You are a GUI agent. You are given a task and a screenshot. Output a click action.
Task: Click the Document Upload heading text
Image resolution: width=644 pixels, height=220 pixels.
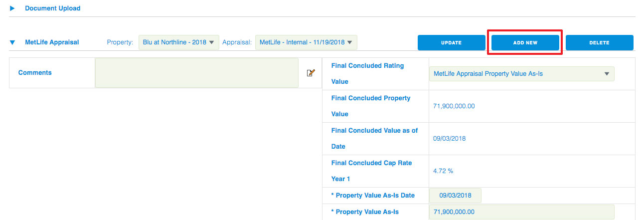click(x=53, y=8)
